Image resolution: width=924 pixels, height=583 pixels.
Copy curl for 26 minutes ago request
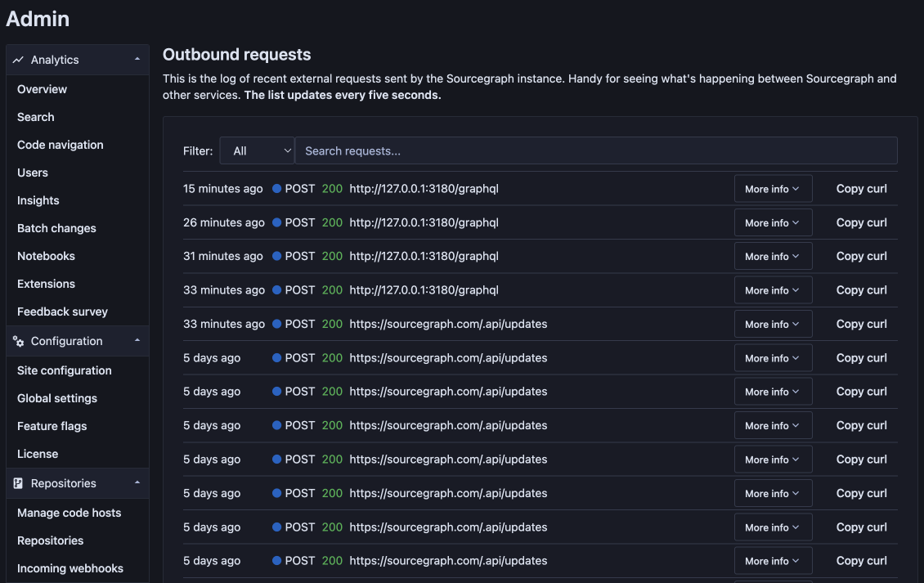(x=861, y=222)
